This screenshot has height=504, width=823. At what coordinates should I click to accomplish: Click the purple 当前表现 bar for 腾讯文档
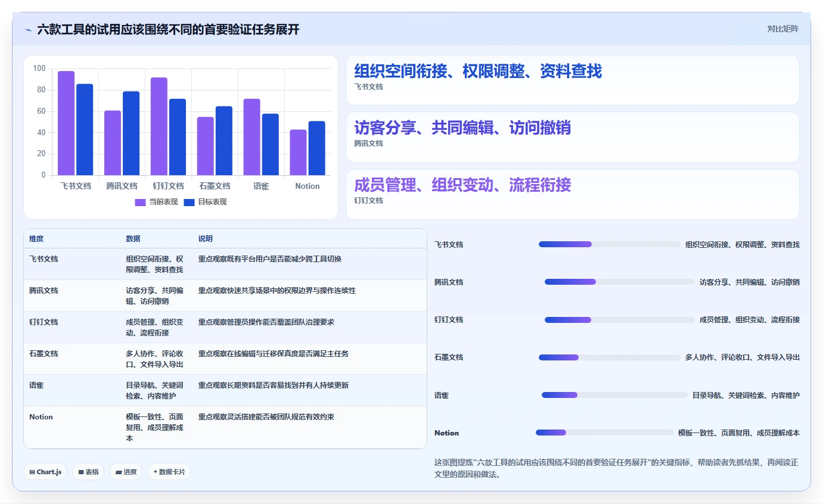click(x=113, y=143)
